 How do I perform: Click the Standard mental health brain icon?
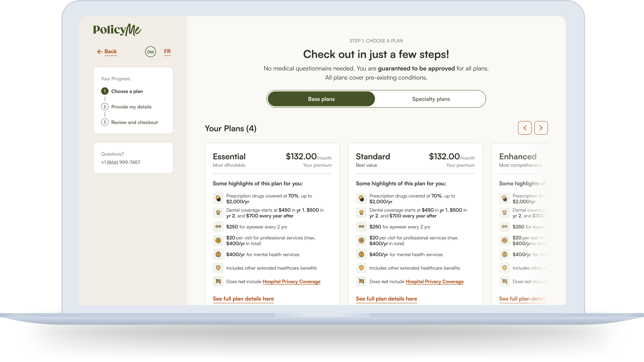click(361, 254)
